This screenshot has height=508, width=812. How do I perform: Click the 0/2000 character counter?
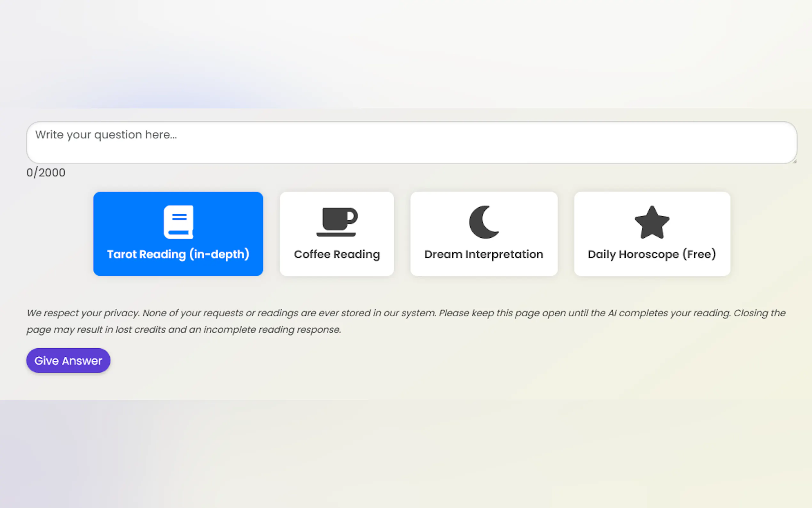pos(46,173)
